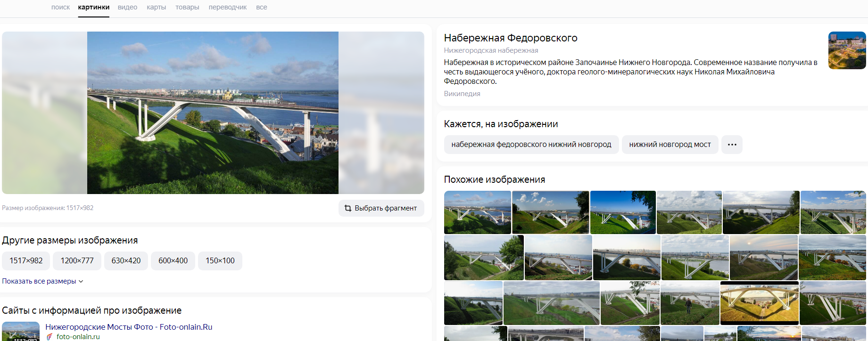Select the набережная федоровского нижний новгород tag

coord(531,145)
